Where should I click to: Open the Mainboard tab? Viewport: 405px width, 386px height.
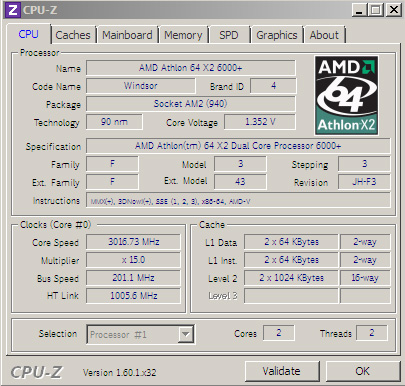click(127, 35)
